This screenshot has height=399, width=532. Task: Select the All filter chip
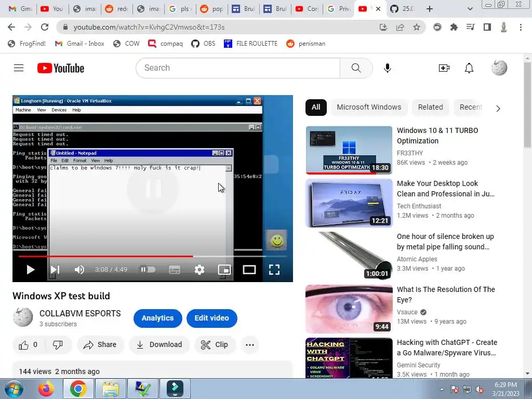click(316, 107)
